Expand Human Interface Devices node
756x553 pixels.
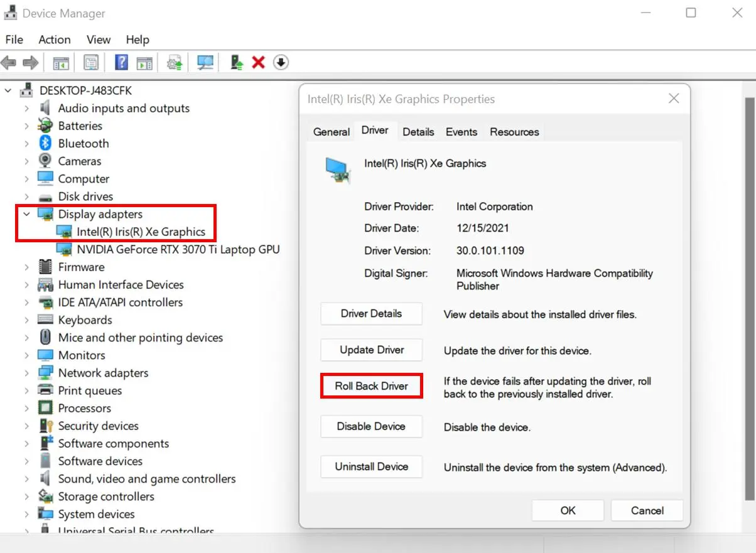[26, 284]
